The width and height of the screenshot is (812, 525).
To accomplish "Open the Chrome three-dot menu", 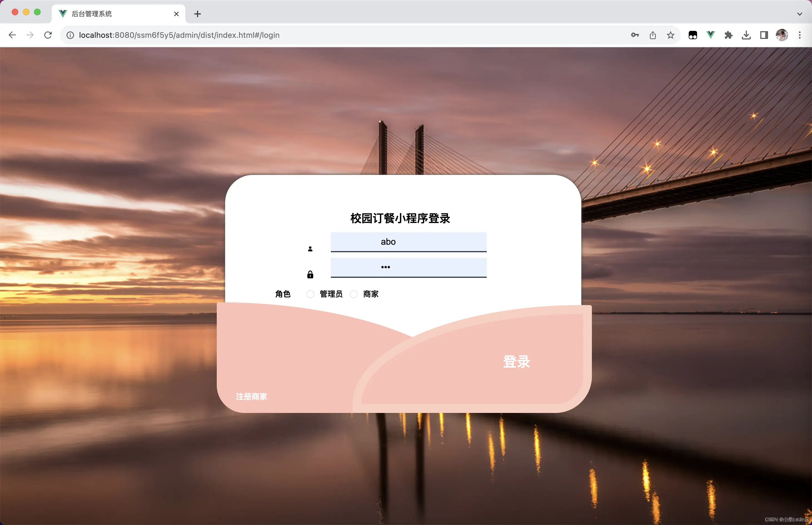I will coord(800,35).
